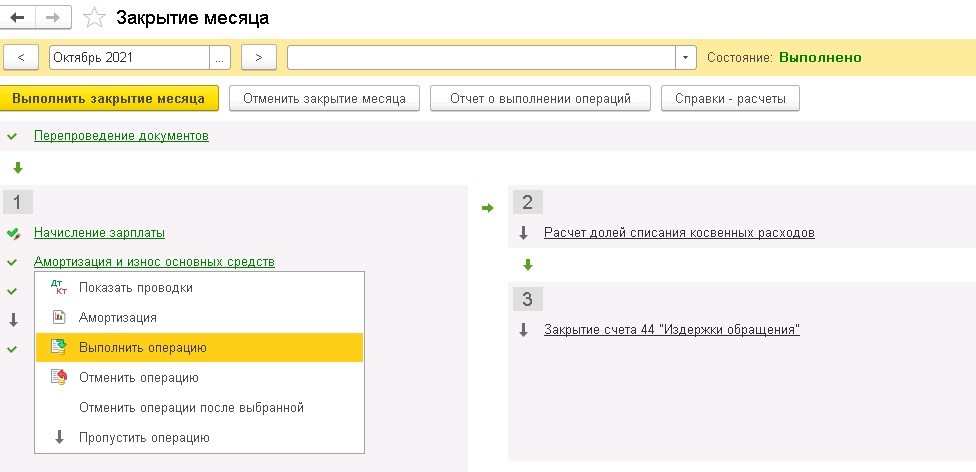Click the back arrow navigation icon

[x=17, y=17]
